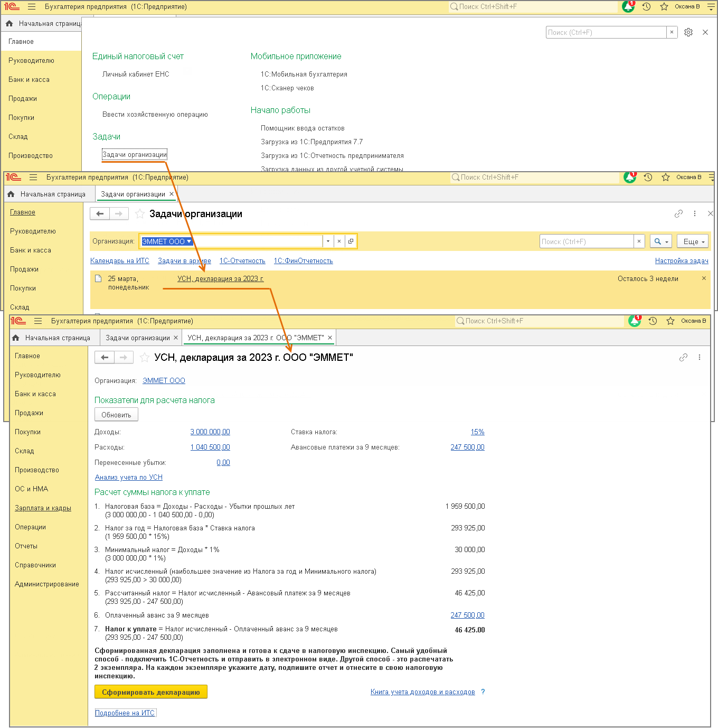Open УСН, декларация за 2023 г. task link

point(220,279)
